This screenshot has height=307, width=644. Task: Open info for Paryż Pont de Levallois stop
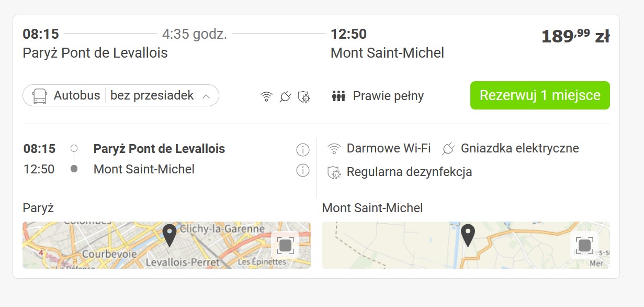point(303,150)
